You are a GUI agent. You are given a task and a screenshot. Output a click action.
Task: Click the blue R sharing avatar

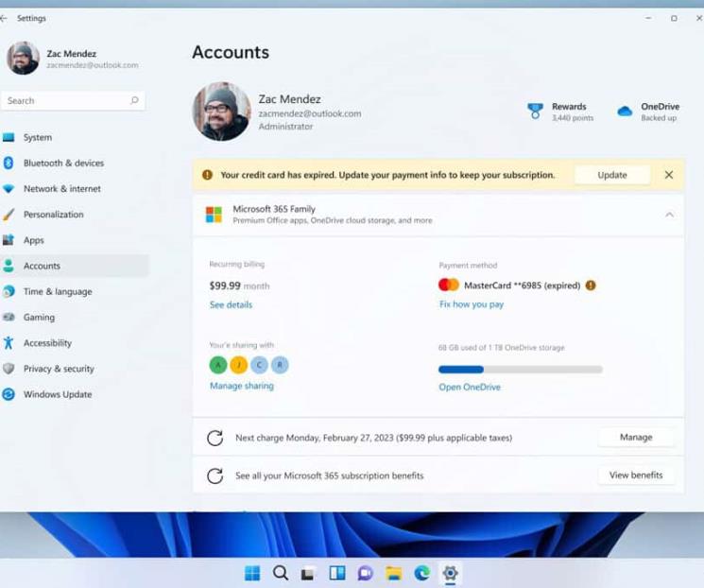280,365
